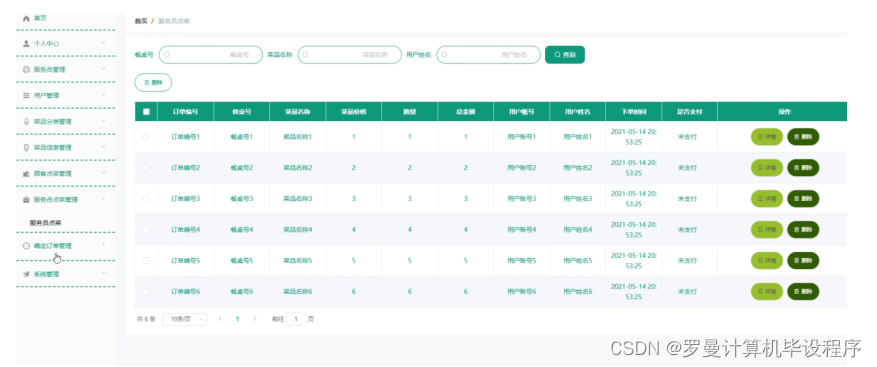Expand 确定订单管理 using its chevron
The image size is (877, 367).
[x=103, y=246]
